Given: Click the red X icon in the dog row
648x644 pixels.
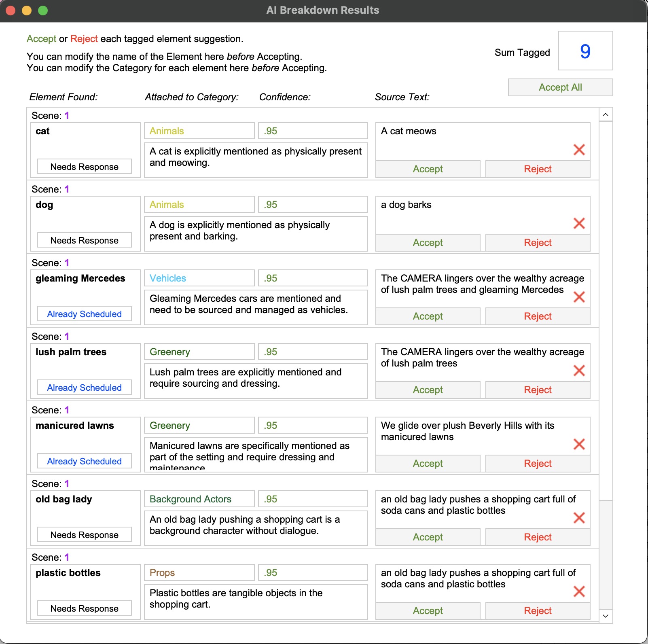Looking at the screenshot, I should 579,223.
